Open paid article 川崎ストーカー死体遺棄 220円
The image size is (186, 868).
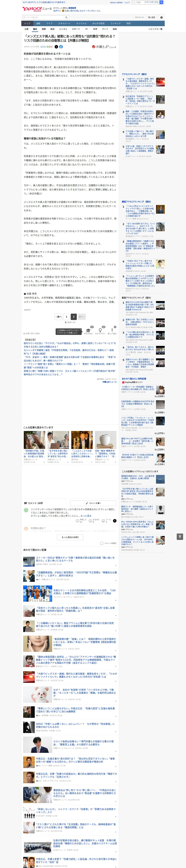(x=138, y=388)
